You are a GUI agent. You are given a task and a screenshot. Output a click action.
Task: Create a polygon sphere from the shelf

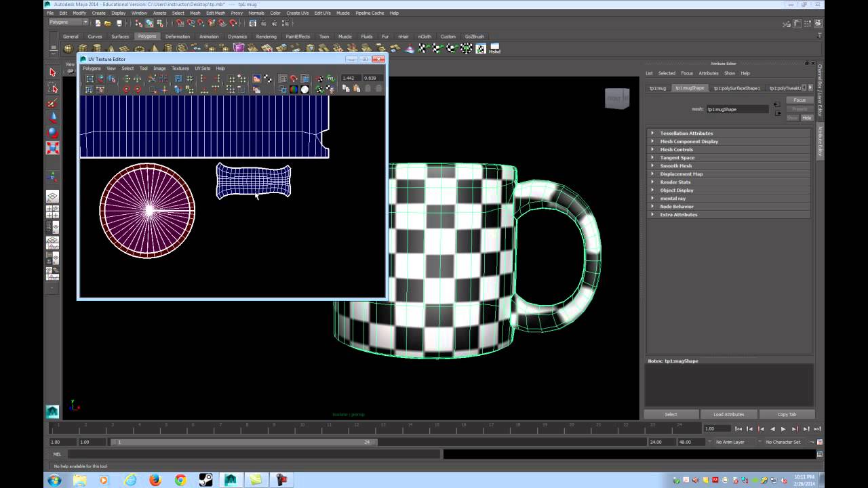68,49
